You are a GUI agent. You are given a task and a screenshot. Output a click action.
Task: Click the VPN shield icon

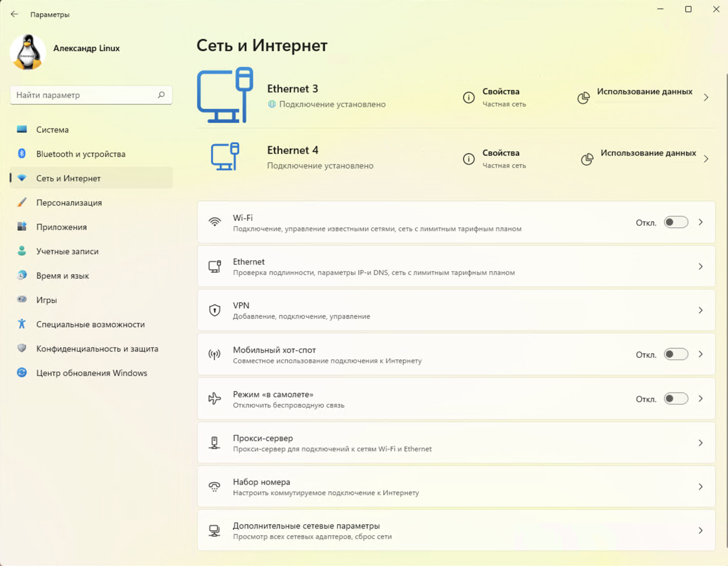point(215,310)
